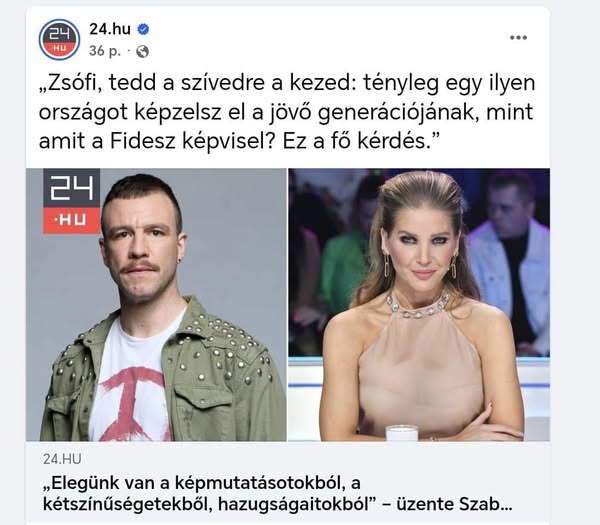
Task: Click the blue verified badge beside 24.hu
Action: point(143,29)
